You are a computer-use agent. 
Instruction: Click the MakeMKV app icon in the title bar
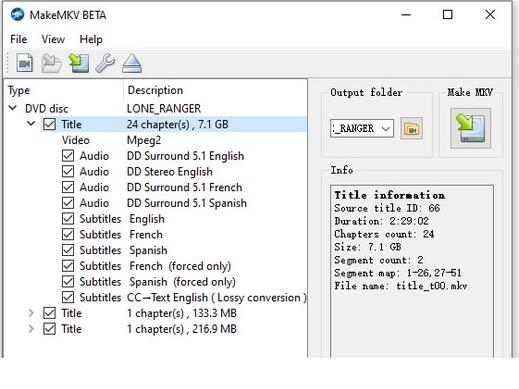tap(17, 15)
